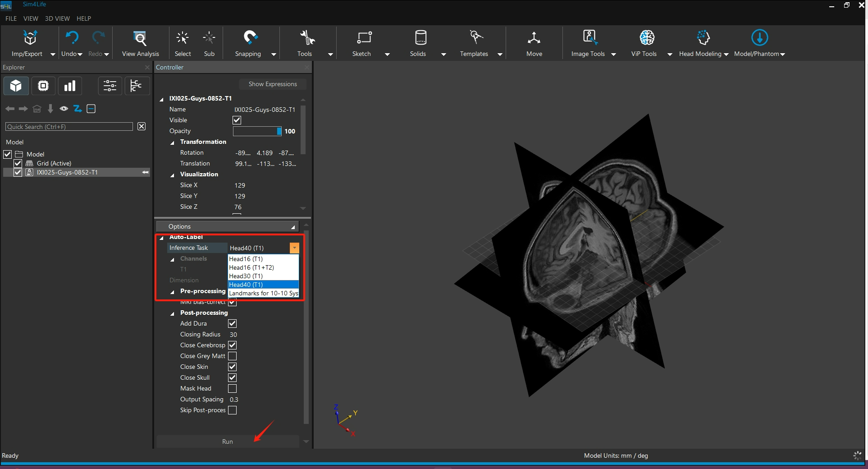Switch to Analysis bar chart view in Explorer
The image size is (868, 469).
click(69, 86)
